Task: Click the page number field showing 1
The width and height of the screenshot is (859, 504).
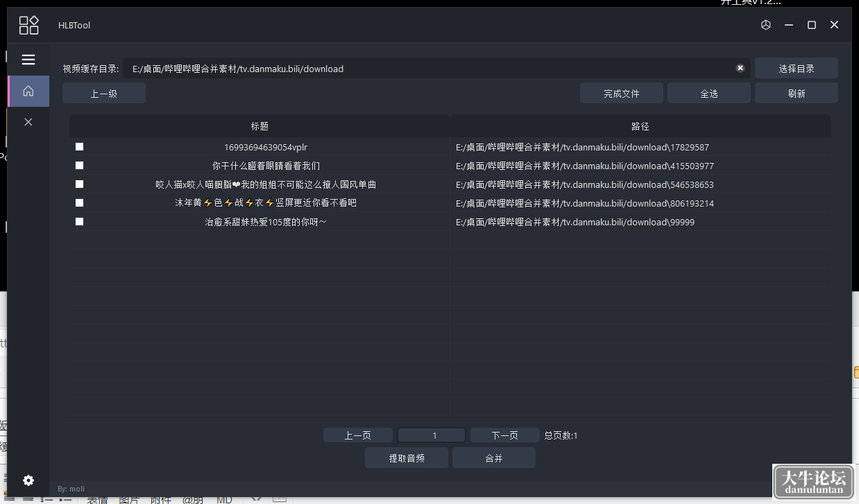Action: click(432, 435)
